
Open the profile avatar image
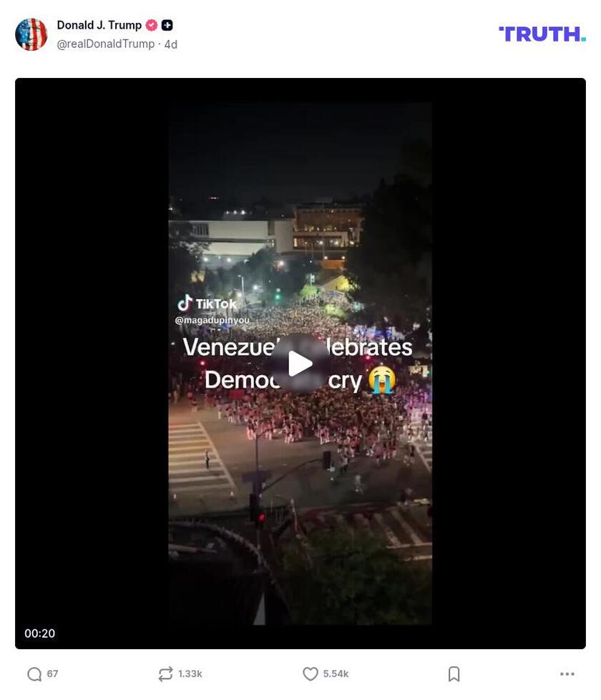(x=31, y=34)
